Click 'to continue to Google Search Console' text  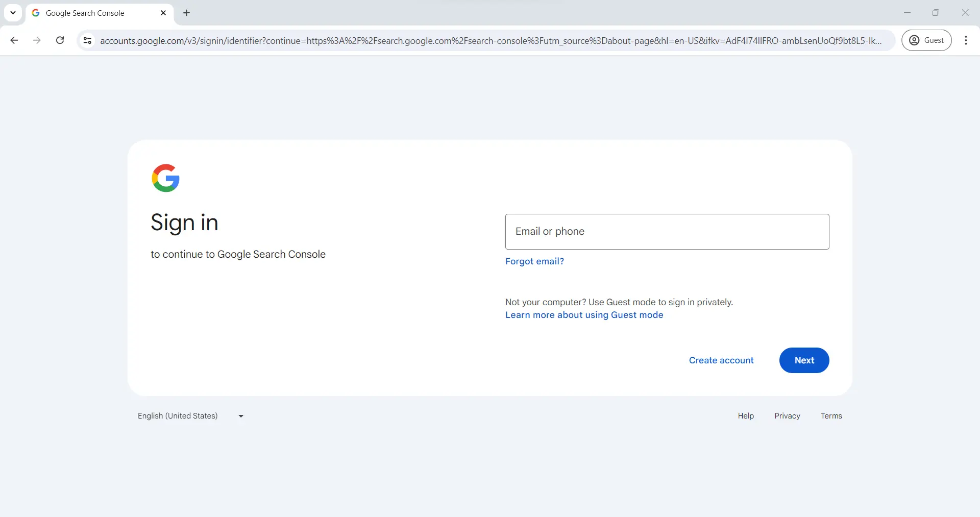tap(238, 254)
